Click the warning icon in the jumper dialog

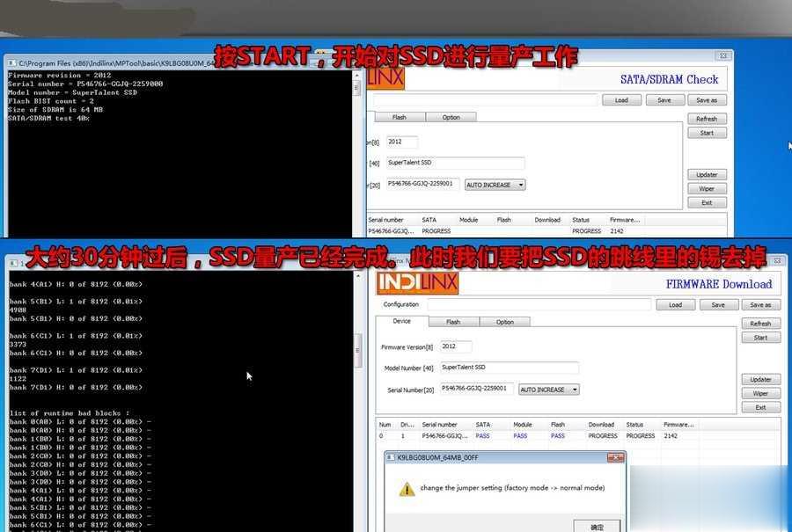click(x=407, y=489)
